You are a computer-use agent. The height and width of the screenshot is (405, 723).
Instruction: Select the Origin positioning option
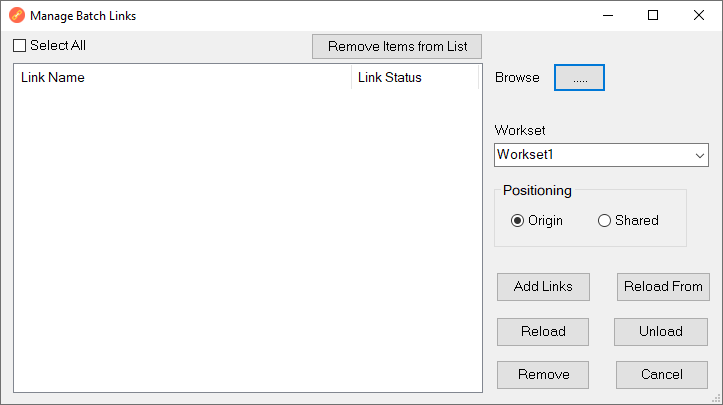pos(518,221)
